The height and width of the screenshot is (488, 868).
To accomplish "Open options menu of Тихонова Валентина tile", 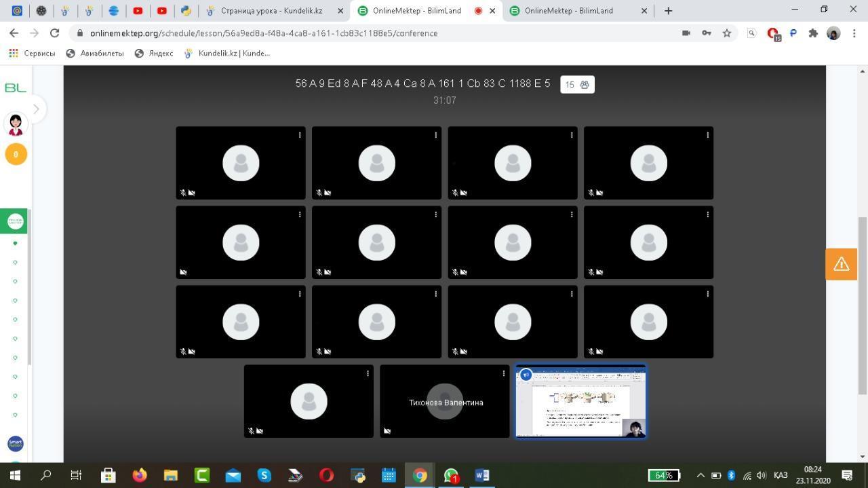I will (504, 373).
